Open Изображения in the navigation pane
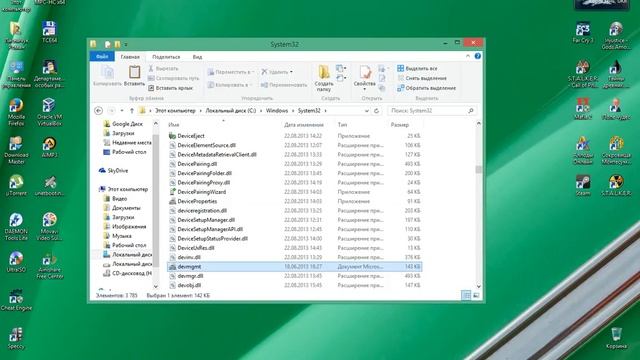640x360 pixels. pos(129,227)
